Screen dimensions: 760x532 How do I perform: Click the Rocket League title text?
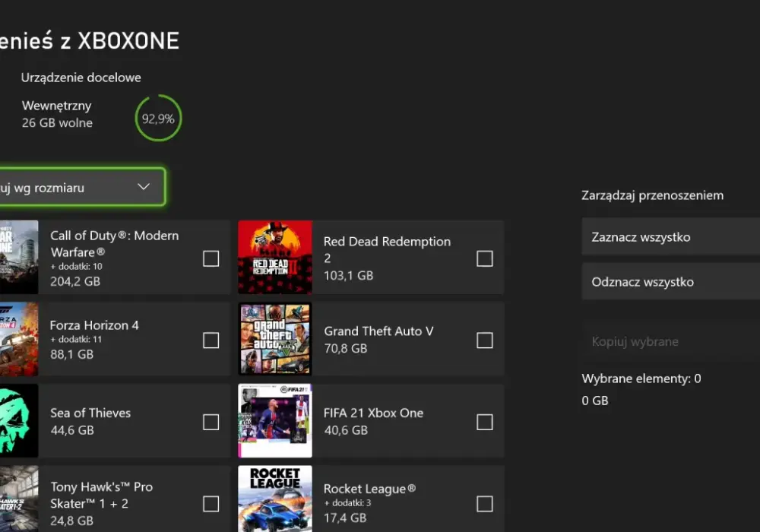click(369, 489)
